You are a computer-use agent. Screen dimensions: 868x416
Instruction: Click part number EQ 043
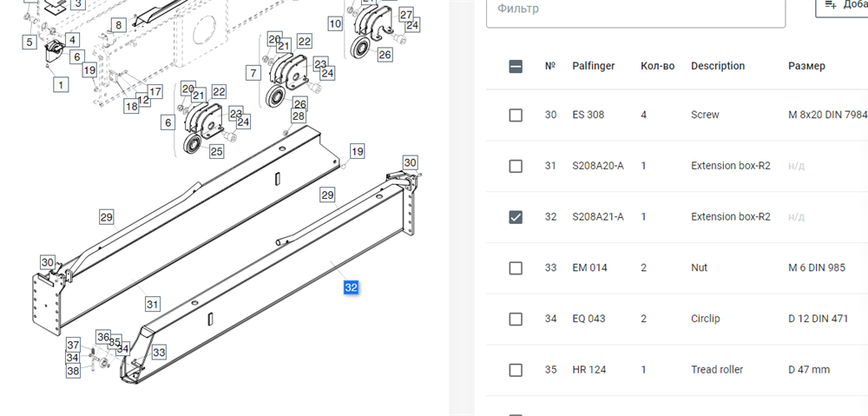589,319
